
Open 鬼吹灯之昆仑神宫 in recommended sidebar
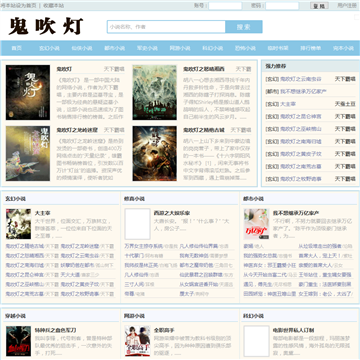(301, 116)
